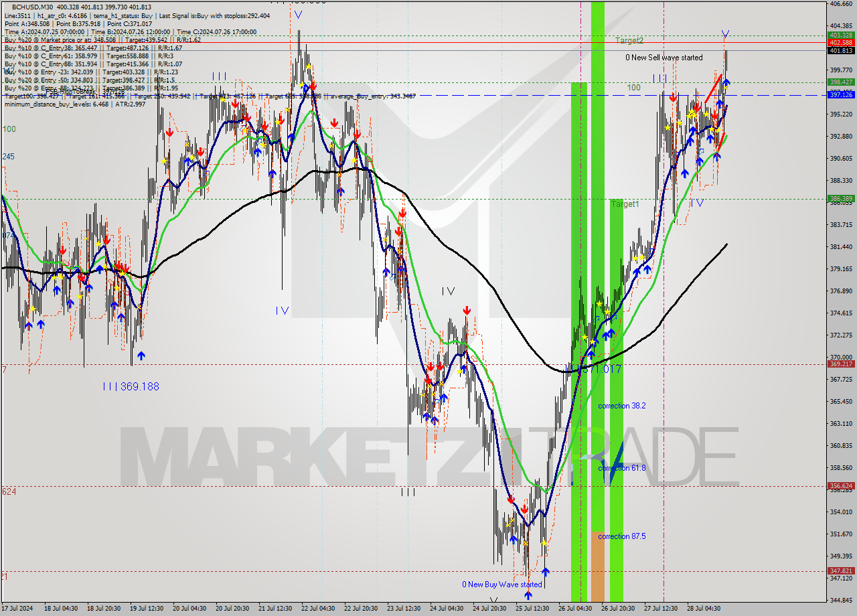Select the blue 397.126 price tag
Image resolution: width=857 pixels, height=616 pixels.
point(840,94)
